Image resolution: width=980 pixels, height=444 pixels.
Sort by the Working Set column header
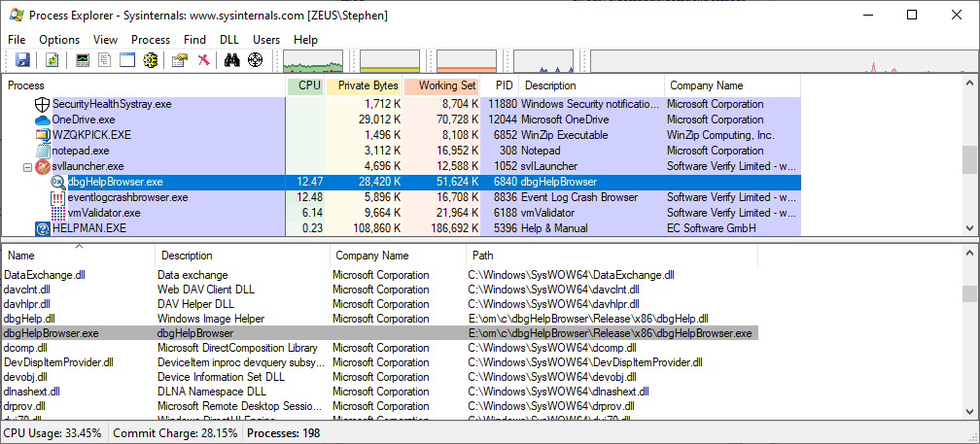(441, 85)
